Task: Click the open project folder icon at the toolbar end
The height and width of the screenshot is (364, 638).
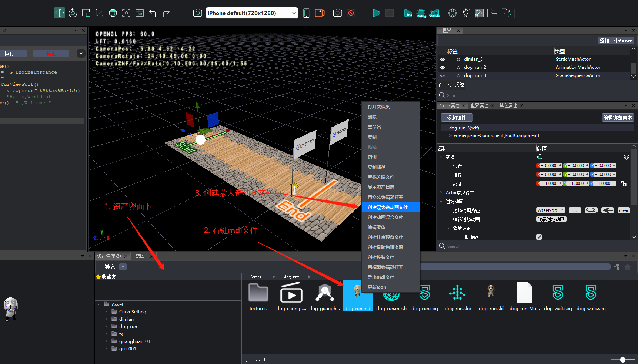Action: coord(505,13)
